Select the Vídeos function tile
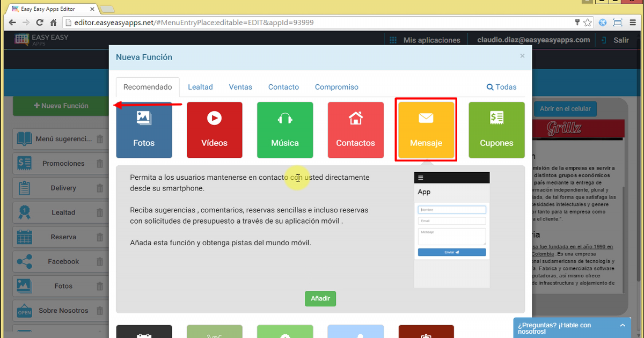 (x=214, y=130)
